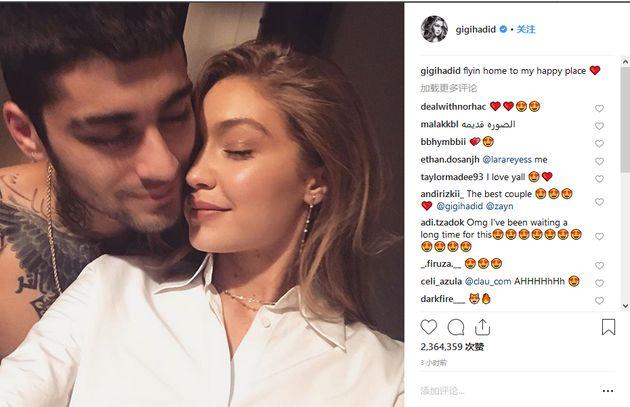Click the gigihadid profile avatar
Viewport: 630px width, 407px height.
coord(434,29)
